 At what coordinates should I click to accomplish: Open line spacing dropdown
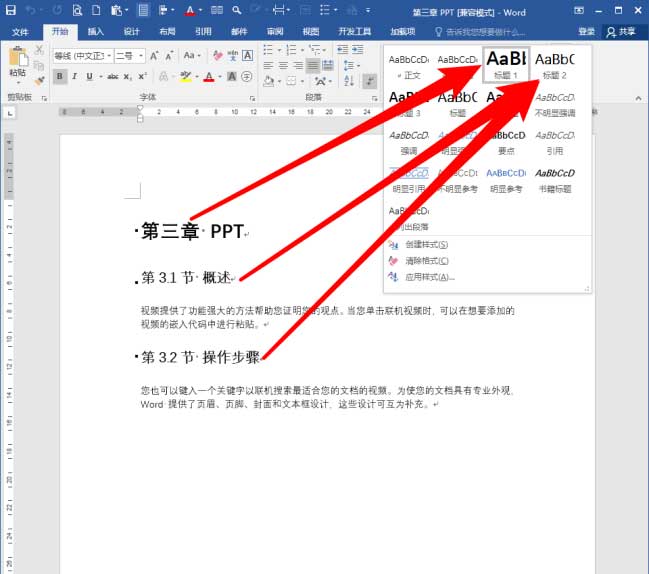point(352,65)
